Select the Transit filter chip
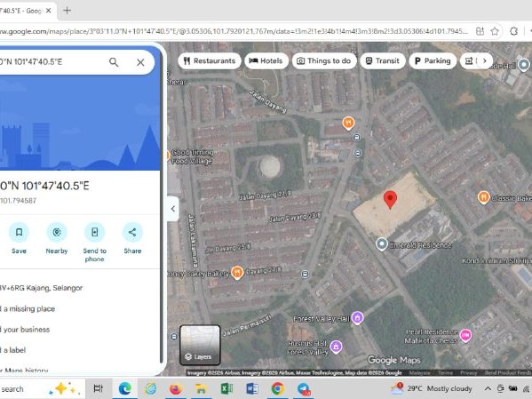 [x=383, y=60]
